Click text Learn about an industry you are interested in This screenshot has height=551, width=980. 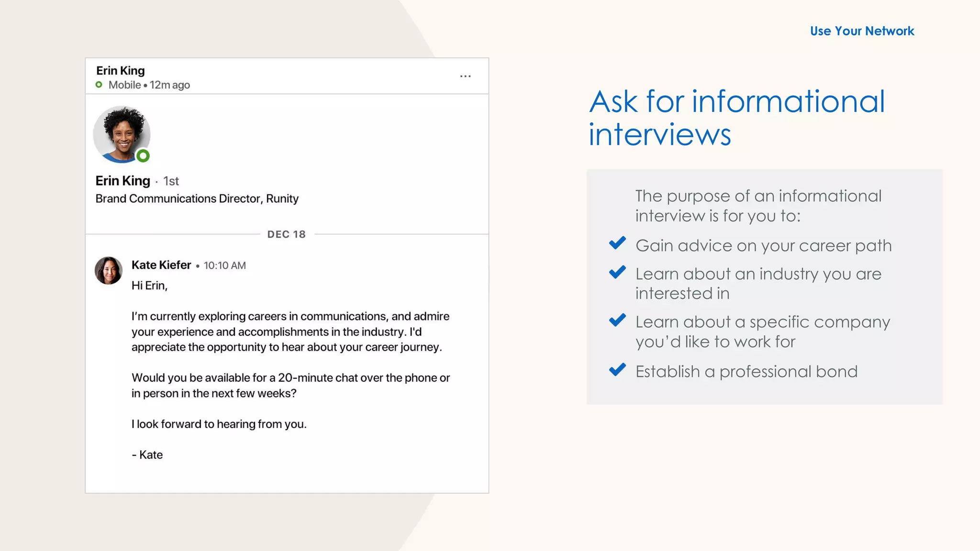point(758,284)
